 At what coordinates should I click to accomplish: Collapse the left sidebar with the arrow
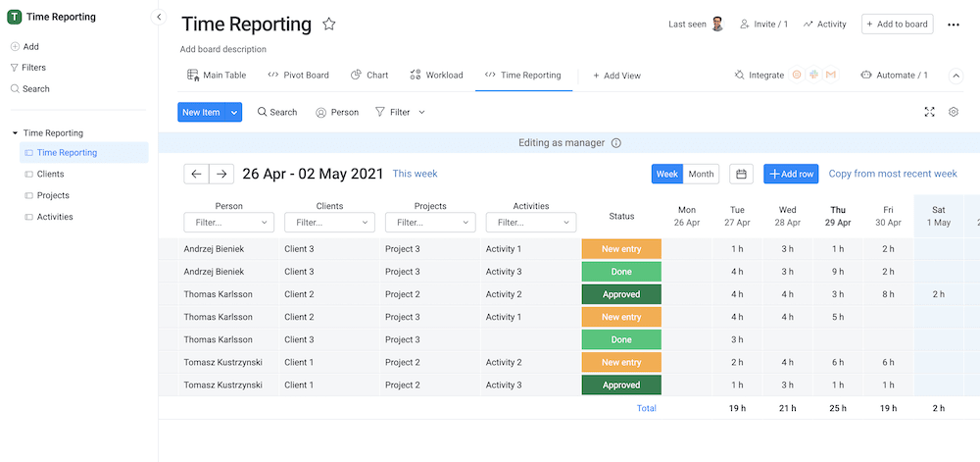159,17
